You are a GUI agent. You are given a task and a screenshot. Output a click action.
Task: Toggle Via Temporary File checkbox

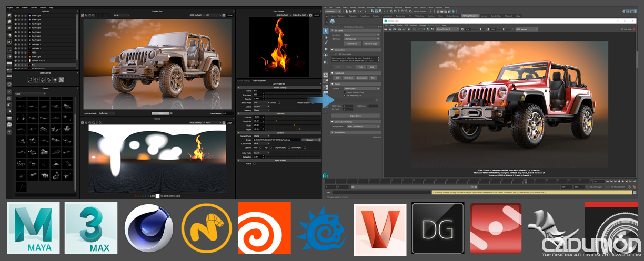[x=345, y=96]
